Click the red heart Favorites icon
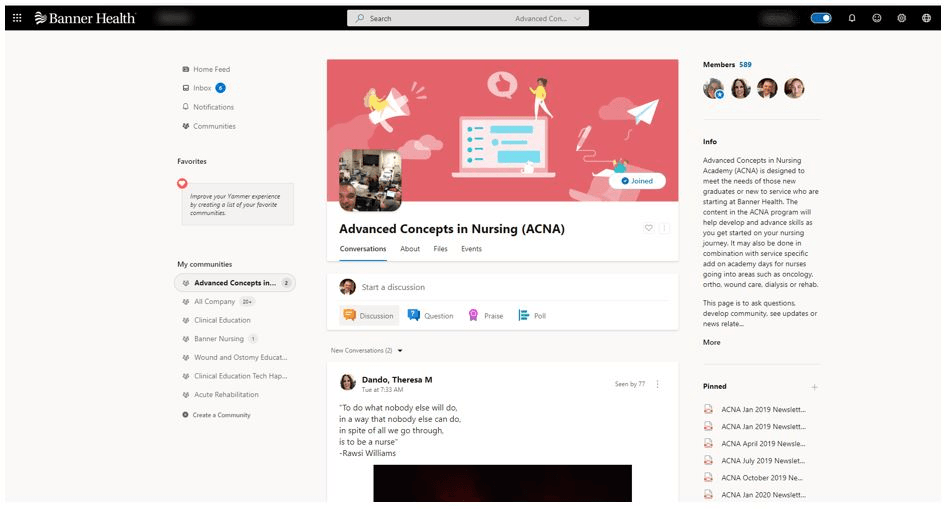This screenshot has width=948, height=509. click(x=182, y=183)
